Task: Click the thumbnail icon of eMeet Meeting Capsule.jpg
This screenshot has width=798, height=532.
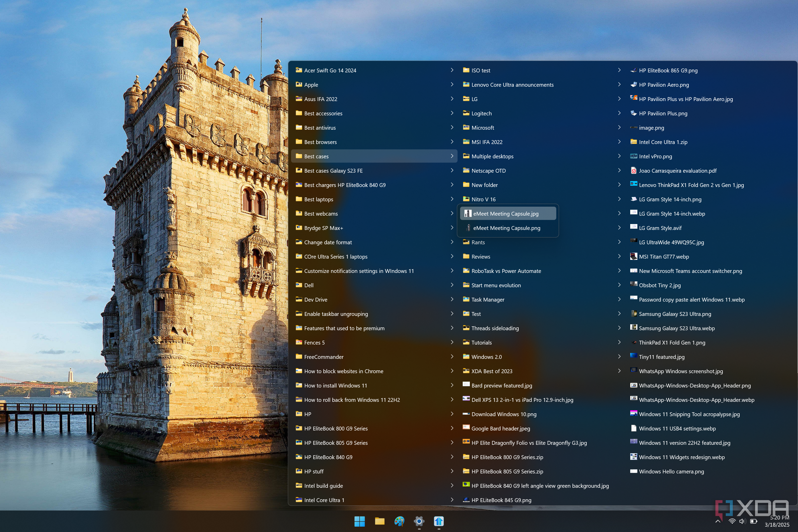Action: click(x=468, y=213)
